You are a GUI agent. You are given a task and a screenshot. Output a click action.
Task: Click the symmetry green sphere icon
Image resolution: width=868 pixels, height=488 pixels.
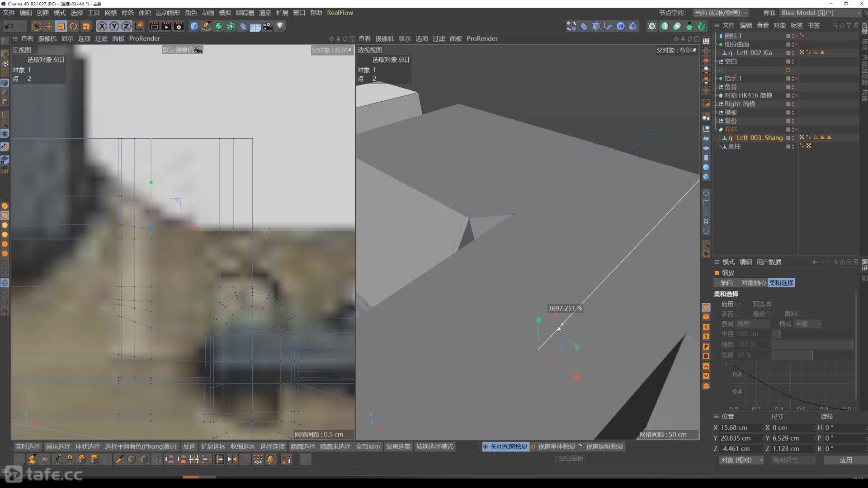tap(665, 26)
